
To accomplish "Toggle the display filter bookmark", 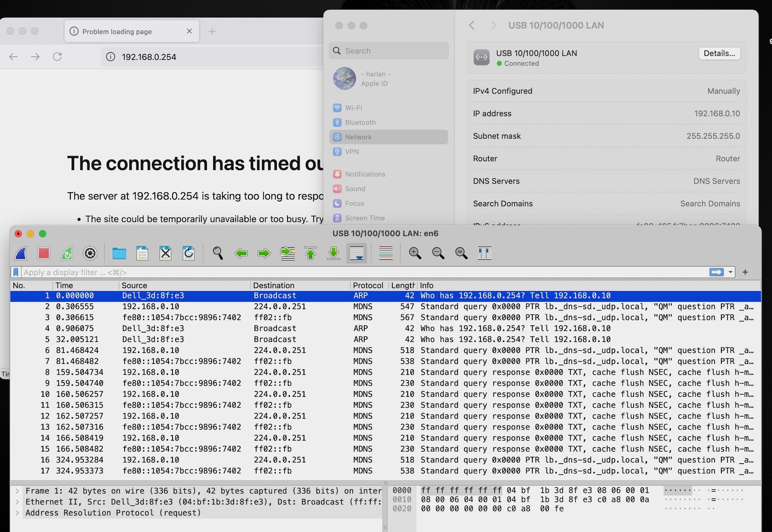I will 16,272.
